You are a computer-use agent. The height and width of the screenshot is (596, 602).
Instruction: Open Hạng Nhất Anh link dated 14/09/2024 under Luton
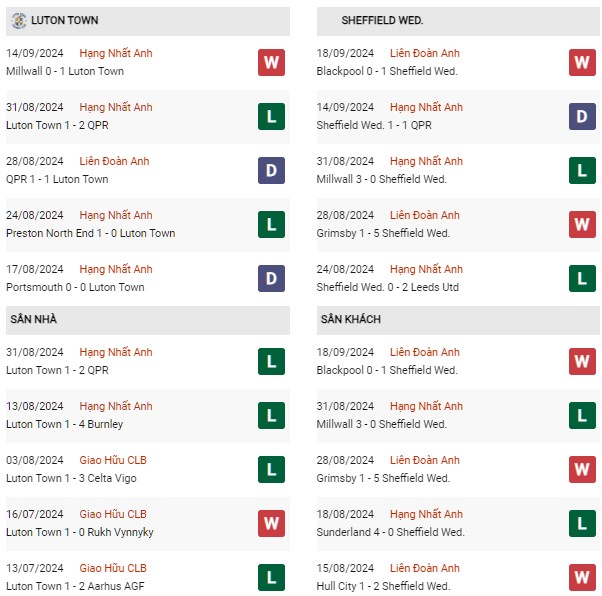tap(116, 53)
